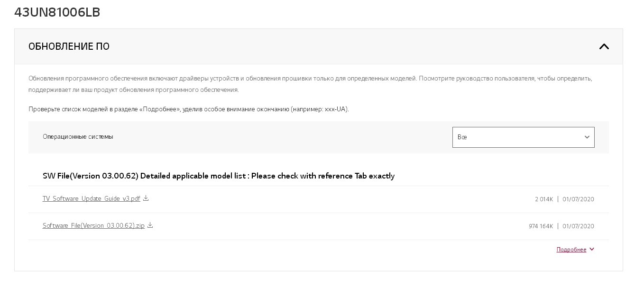Click the 2 014K file size text
The height and width of the screenshot is (286, 644).
(544, 199)
